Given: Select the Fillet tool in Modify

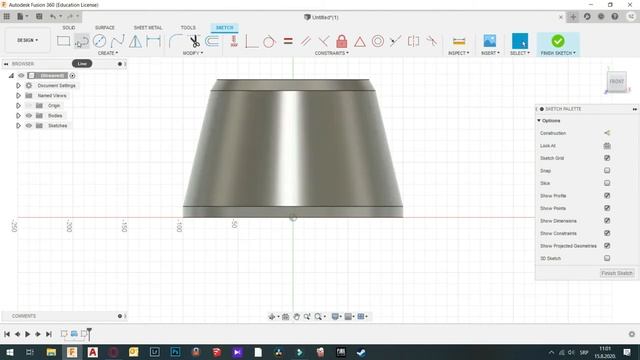Looking at the screenshot, I should pos(176,41).
